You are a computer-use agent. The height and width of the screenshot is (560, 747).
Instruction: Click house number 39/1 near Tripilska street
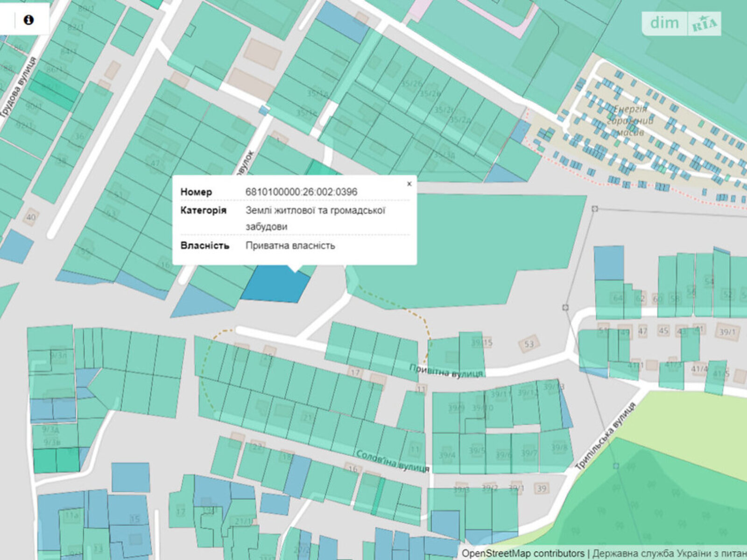point(516,489)
